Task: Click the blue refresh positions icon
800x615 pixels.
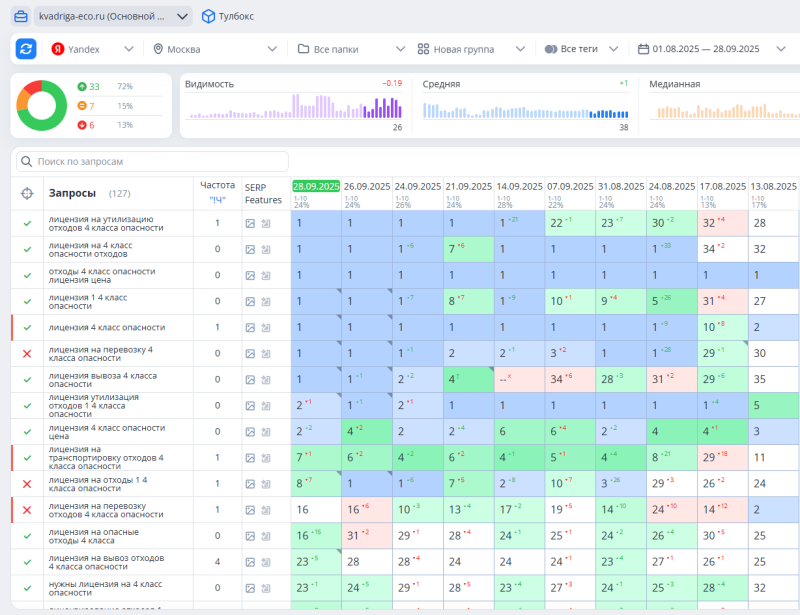Action: pos(26,49)
